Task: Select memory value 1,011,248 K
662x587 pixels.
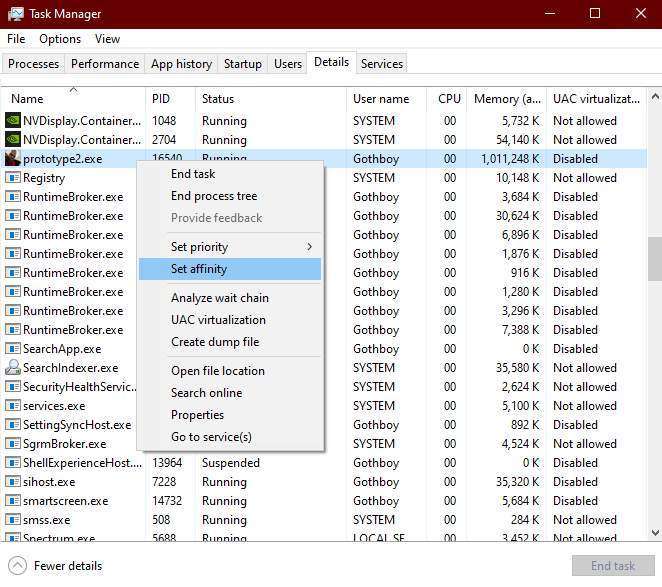Action: coord(510,159)
